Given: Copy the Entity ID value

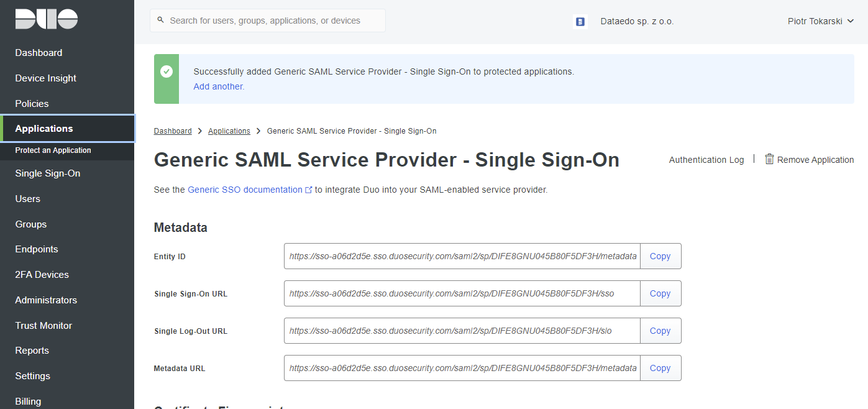Looking at the screenshot, I should coord(660,256).
